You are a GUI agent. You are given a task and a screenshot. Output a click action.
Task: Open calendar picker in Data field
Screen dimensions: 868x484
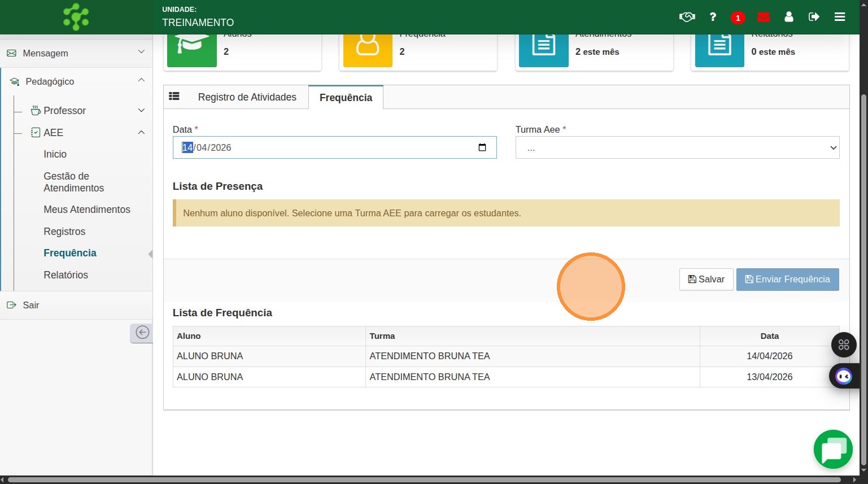pyautogui.click(x=482, y=147)
